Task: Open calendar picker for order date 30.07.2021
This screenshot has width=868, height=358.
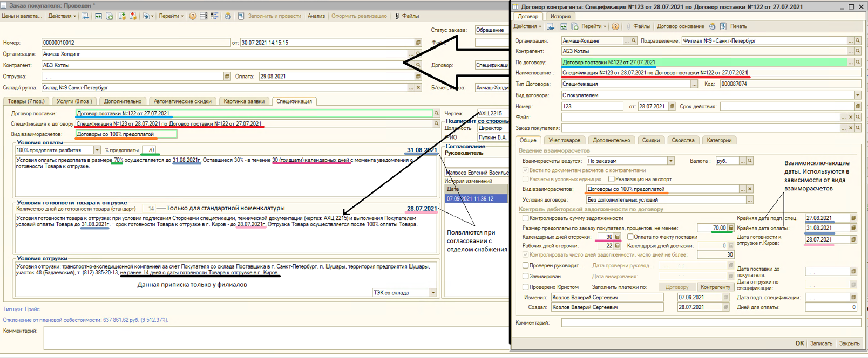Action: [x=418, y=43]
